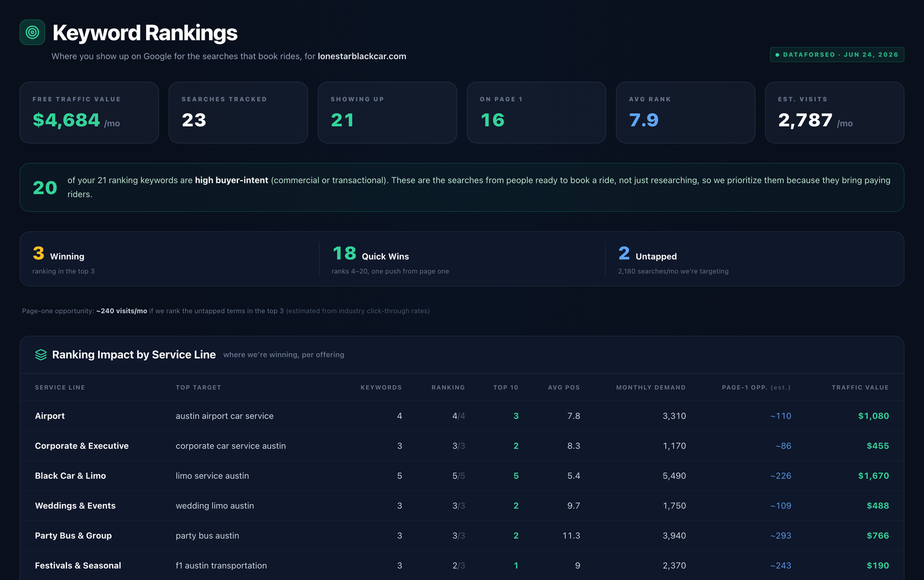Click the $455 traffic value

878,446
